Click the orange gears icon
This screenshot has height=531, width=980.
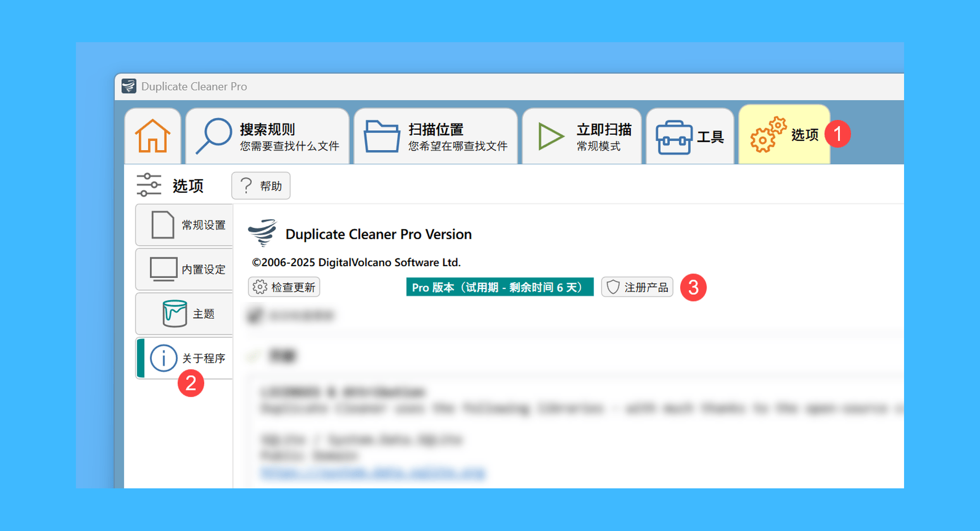tap(768, 134)
